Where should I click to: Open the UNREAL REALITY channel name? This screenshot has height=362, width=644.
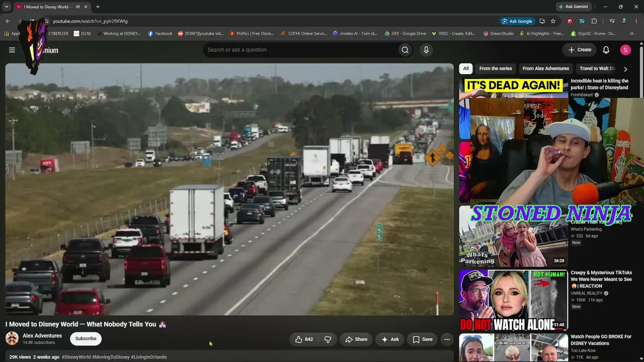[587, 294]
